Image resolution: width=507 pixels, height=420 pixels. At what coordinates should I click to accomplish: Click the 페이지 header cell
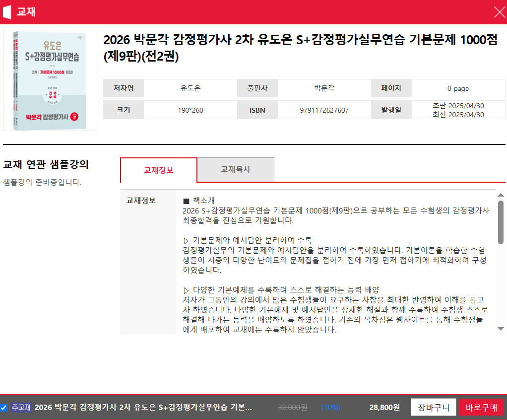click(x=391, y=88)
